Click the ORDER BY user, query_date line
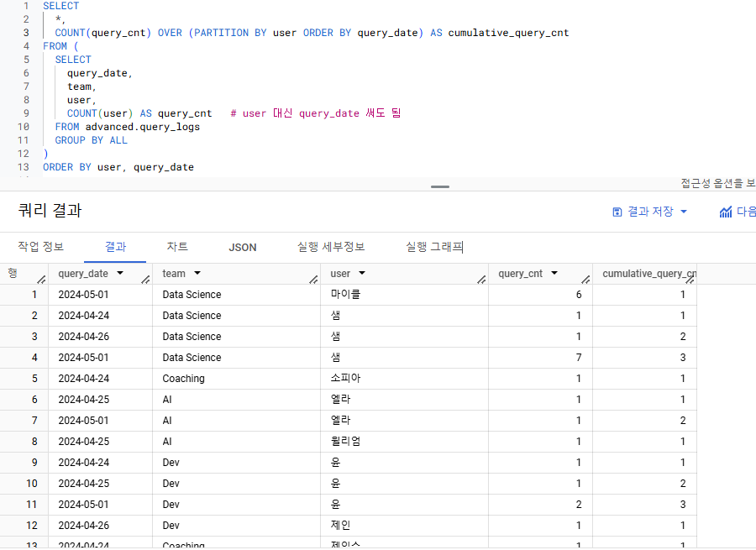Image resolution: width=756 pixels, height=550 pixels. (x=118, y=167)
